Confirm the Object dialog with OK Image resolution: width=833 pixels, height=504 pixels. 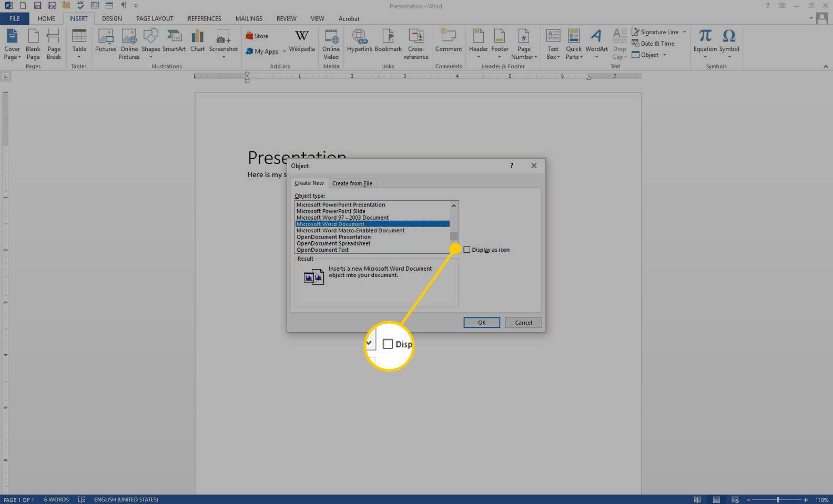click(482, 323)
